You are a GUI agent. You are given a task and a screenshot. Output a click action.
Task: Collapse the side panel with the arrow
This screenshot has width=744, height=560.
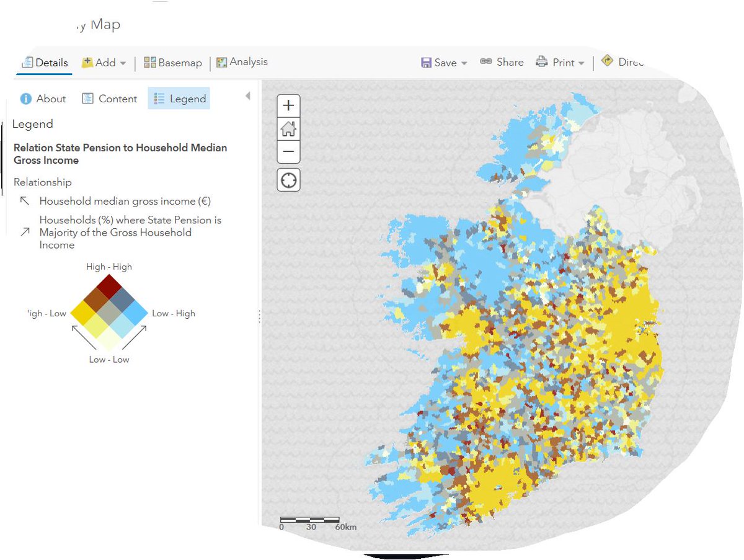[x=248, y=95]
